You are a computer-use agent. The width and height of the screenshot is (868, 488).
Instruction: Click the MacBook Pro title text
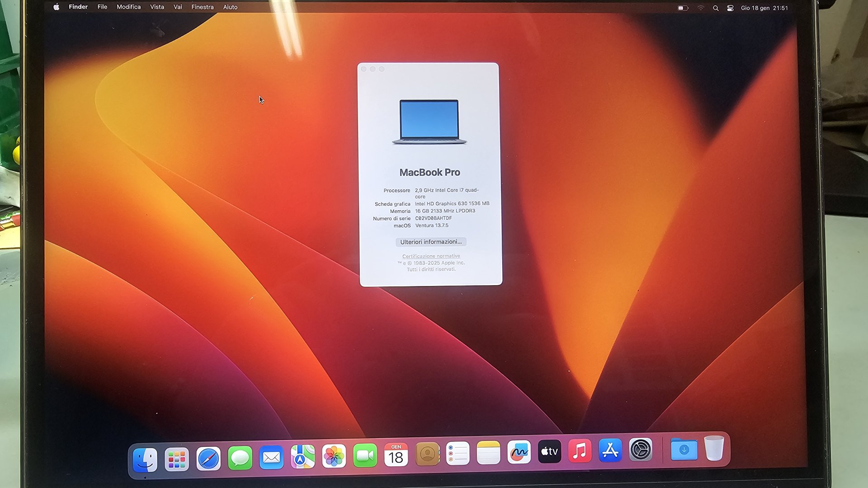click(430, 172)
